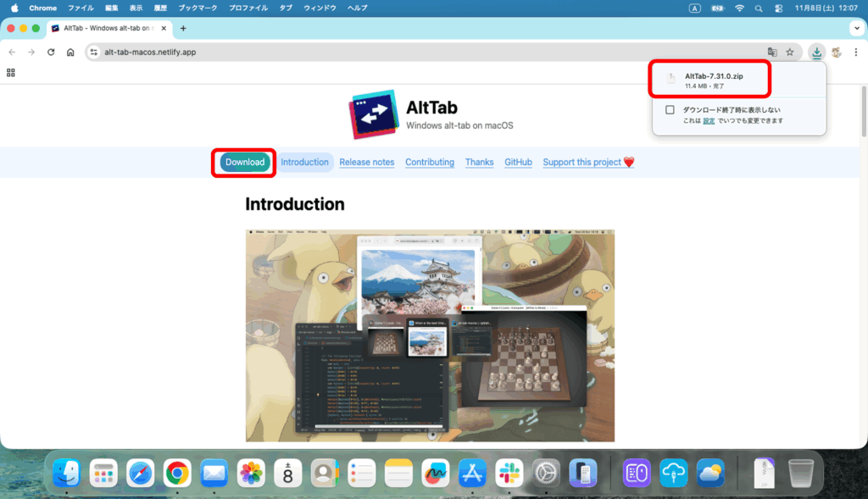The height and width of the screenshot is (499, 868).
Task: Open the 履歴 menu in menu bar
Action: point(160,8)
